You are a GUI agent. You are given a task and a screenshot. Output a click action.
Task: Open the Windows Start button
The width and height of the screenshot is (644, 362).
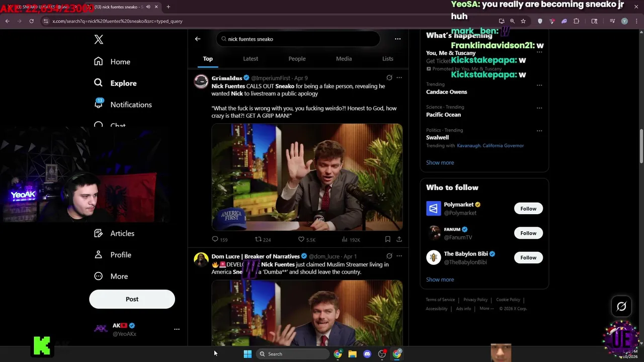point(248,354)
